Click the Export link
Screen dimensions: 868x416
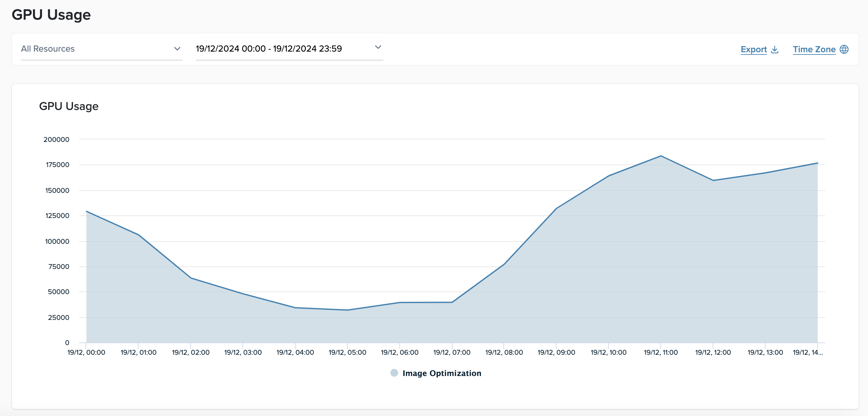tap(754, 49)
